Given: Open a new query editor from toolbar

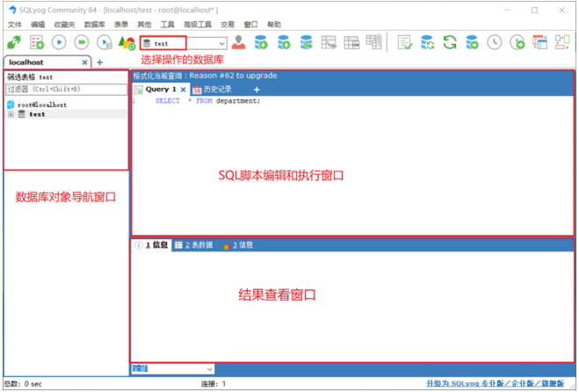Looking at the screenshot, I should click(37, 42).
